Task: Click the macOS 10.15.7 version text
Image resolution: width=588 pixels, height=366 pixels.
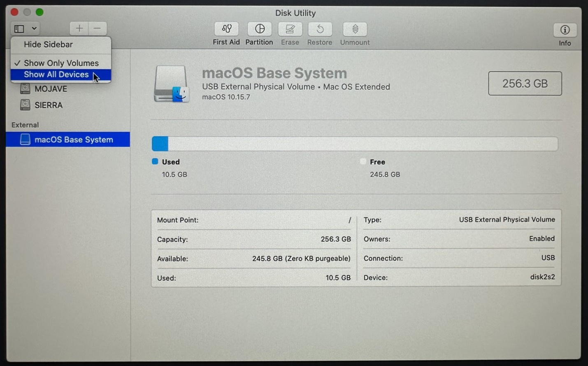Action: pos(226,97)
